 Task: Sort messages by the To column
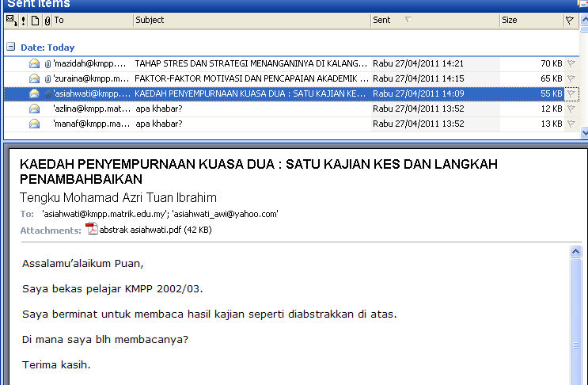tap(93, 21)
